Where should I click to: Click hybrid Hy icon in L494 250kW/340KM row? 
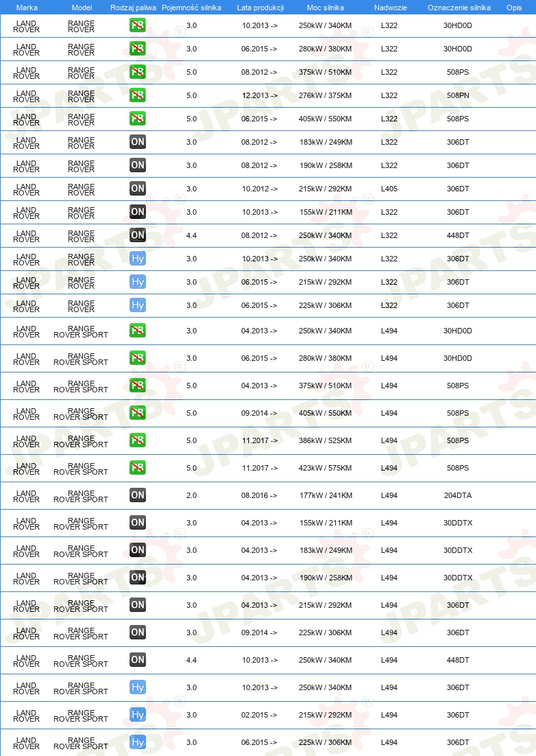pyautogui.click(x=138, y=687)
